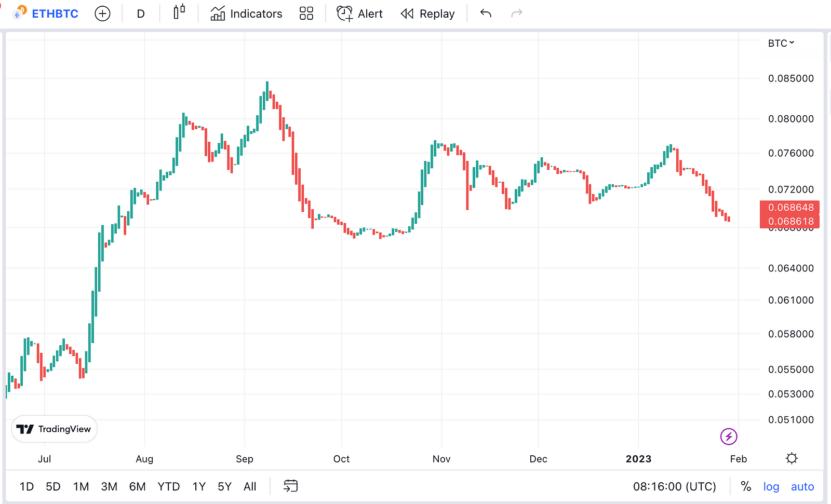Click the purple lightning bolt icon

(729, 437)
